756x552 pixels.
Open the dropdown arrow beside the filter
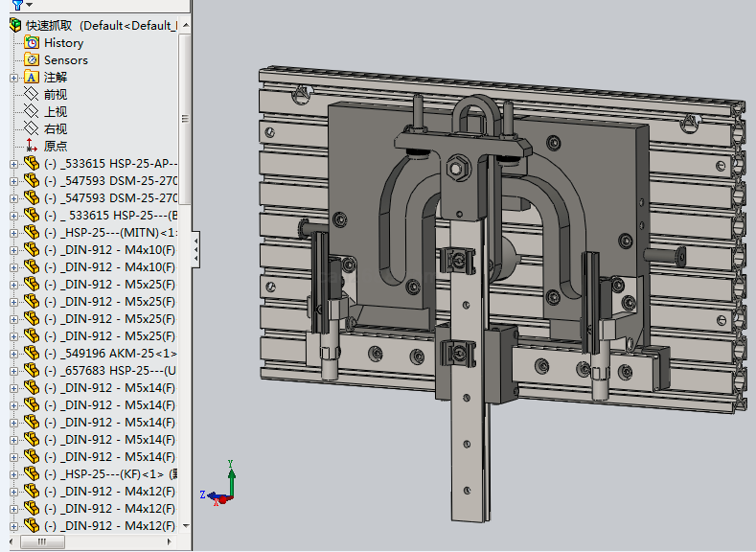tap(29, 6)
